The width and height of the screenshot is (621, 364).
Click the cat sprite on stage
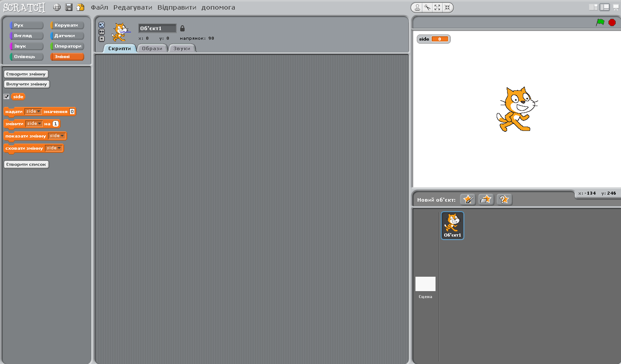[x=517, y=109]
